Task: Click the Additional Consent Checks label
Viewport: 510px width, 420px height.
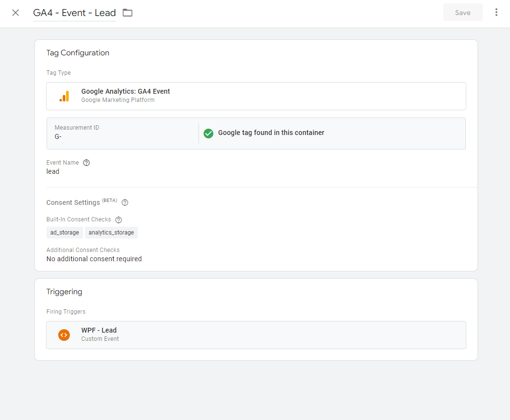Action: (83, 250)
